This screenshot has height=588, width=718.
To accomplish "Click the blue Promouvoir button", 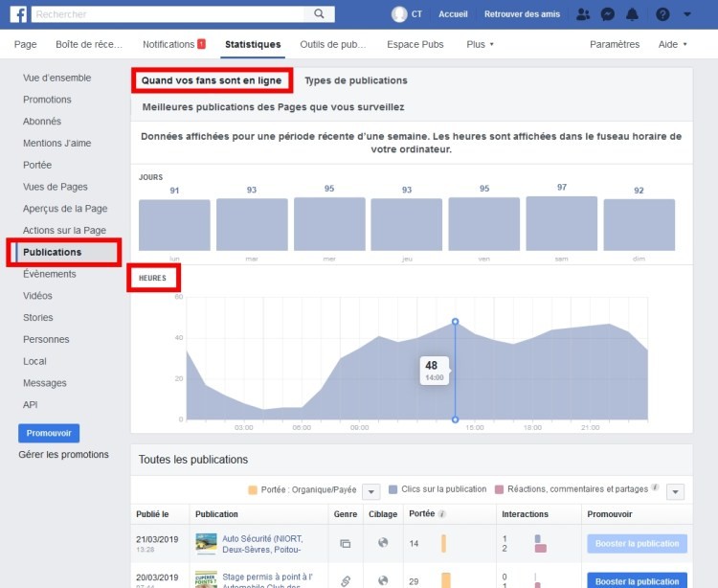I will (49, 433).
